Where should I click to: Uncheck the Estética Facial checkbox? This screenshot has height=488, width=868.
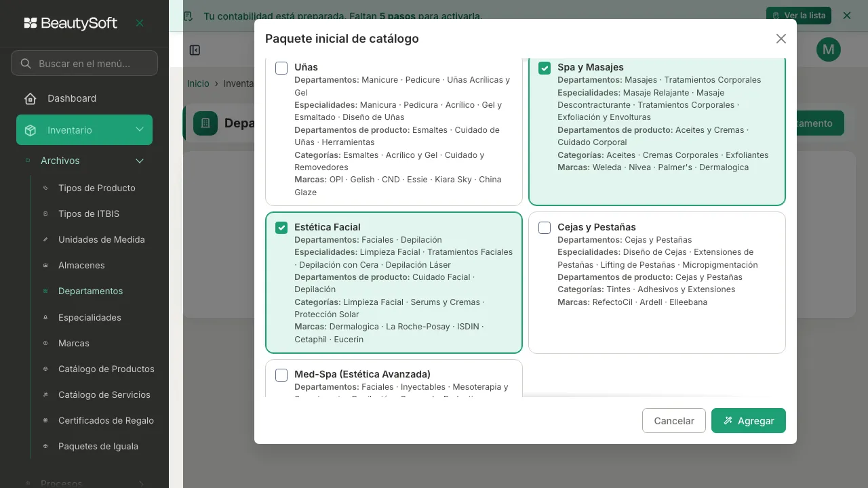click(281, 228)
